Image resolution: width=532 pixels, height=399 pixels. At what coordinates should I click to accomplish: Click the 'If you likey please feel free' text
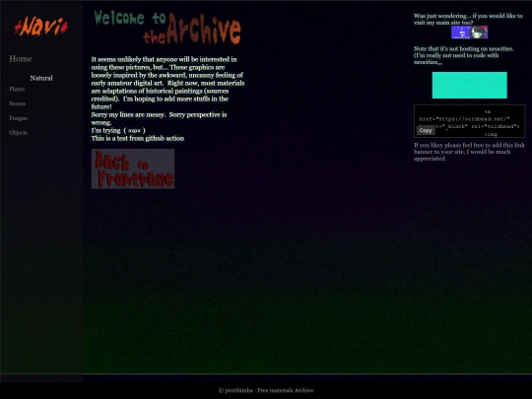469,152
